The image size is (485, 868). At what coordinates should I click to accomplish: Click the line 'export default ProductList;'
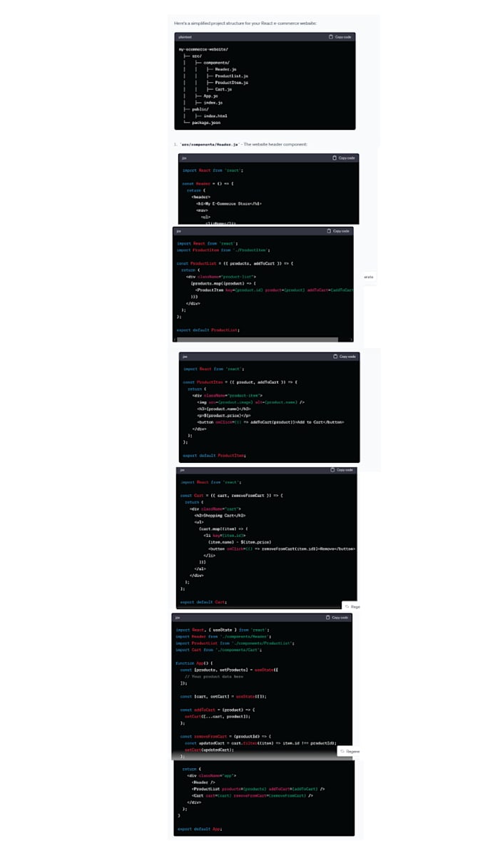pos(208,330)
